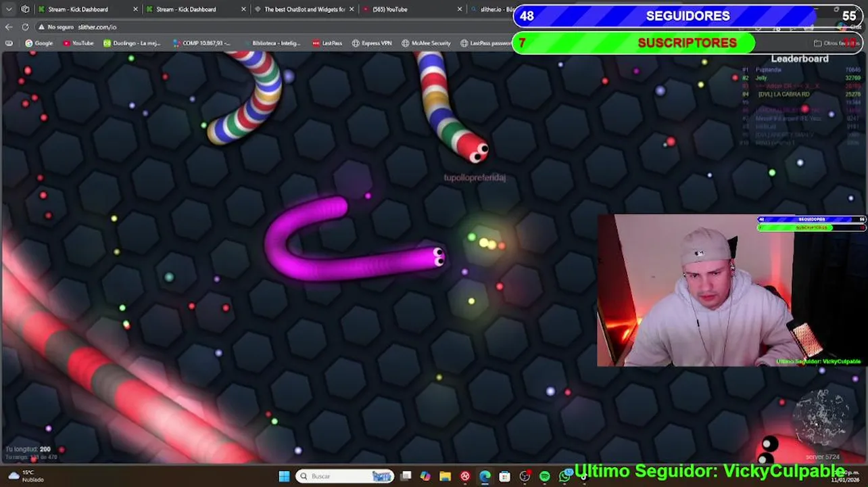This screenshot has height=487, width=868.
Task: Open Task View in the taskbar
Action: pyautogui.click(x=406, y=476)
